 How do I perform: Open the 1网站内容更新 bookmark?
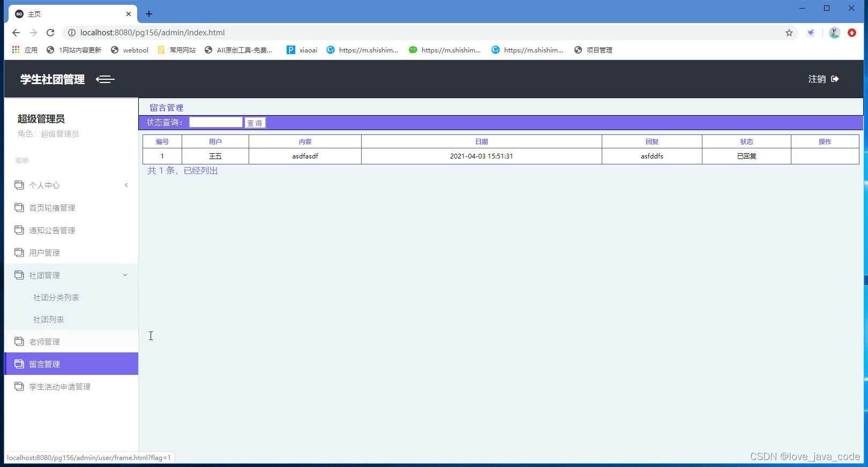tap(74, 50)
